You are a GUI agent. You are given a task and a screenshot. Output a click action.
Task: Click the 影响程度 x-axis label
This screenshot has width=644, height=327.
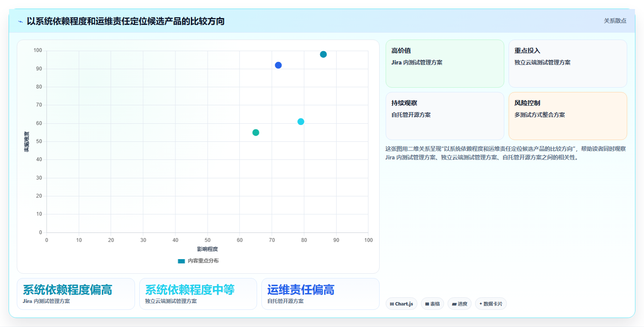pyautogui.click(x=207, y=249)
